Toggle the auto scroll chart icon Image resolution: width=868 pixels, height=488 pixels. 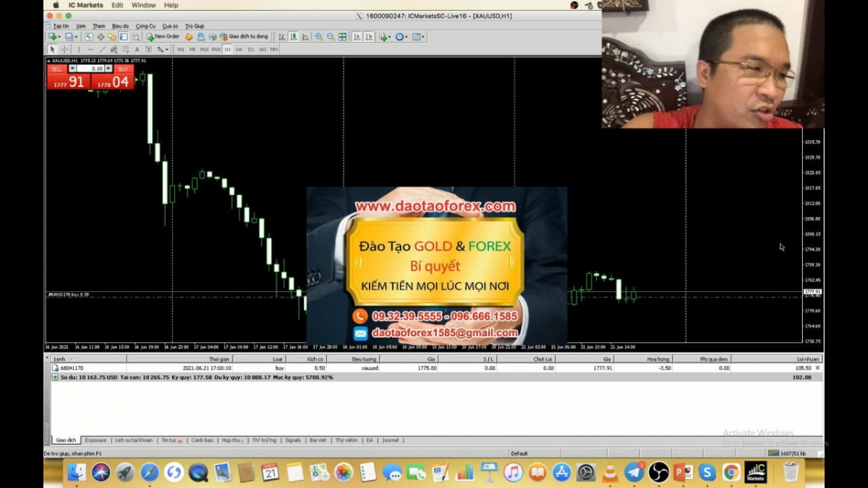[357, 36]
